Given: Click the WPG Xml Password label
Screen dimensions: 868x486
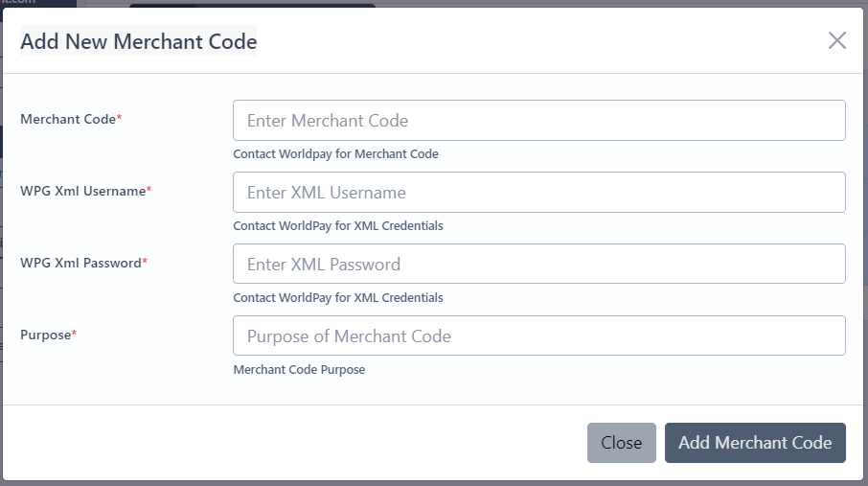Looking at the screenshot, I should click(x=80, y=263).
